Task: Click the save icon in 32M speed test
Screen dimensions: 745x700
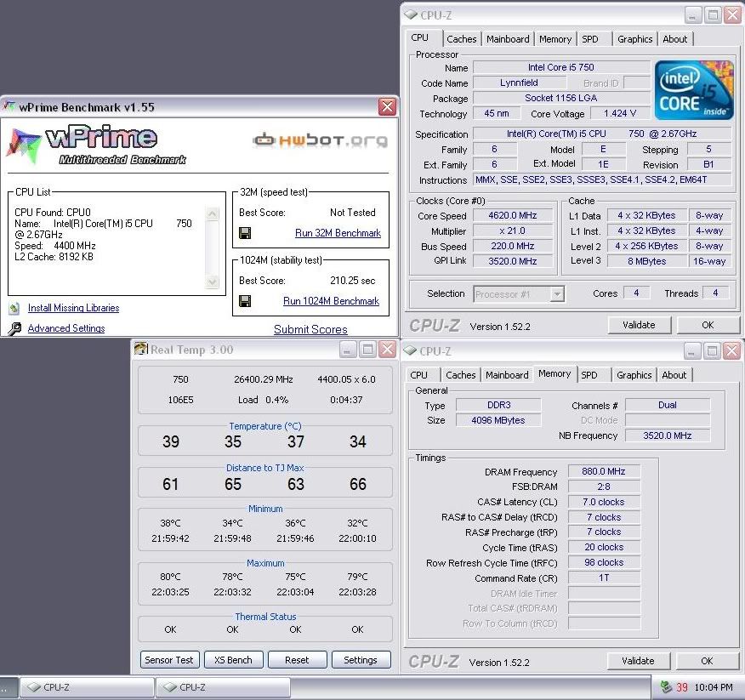Action: [x=245, y=233]
